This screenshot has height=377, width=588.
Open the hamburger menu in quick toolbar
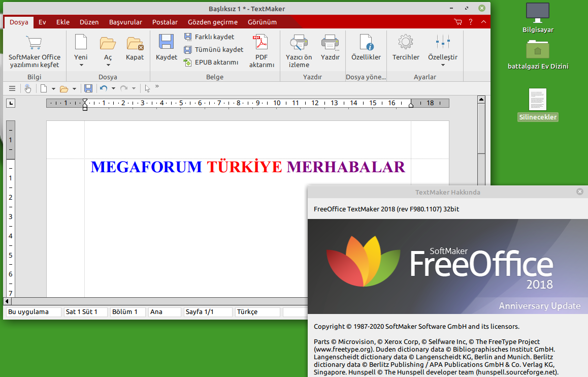pyautogui.click(x=12, y=88)
